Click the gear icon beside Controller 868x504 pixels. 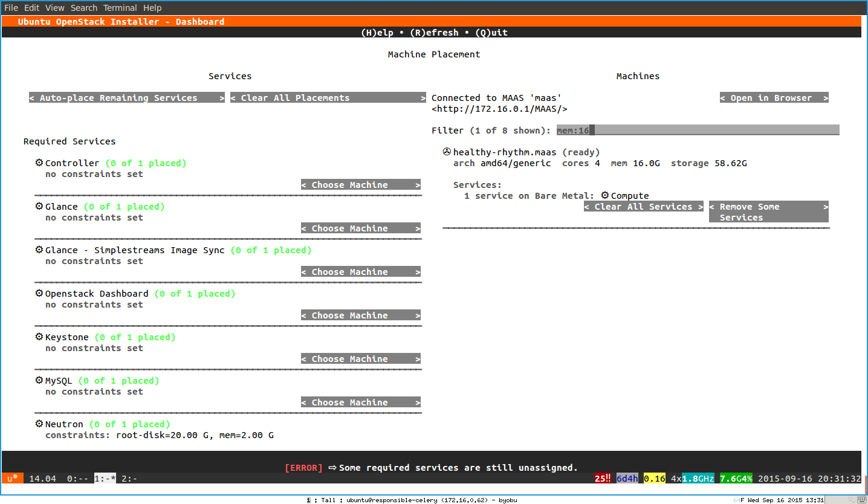click(x=39, y=163)
